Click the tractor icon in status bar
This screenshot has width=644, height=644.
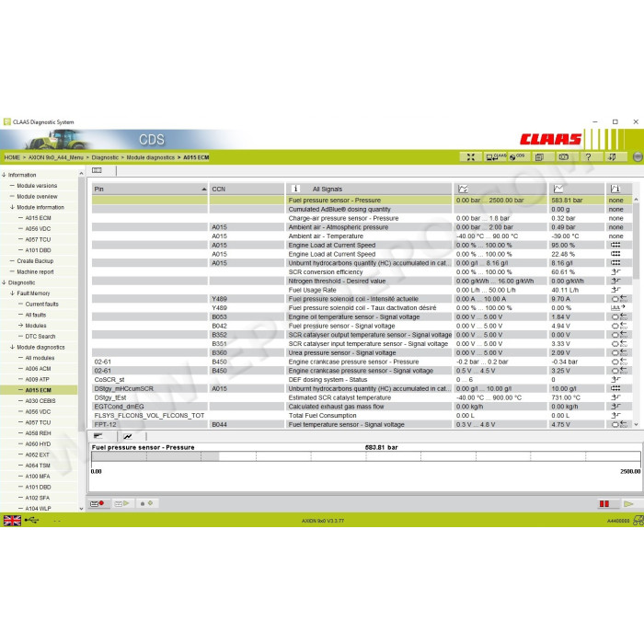[638, 521]
